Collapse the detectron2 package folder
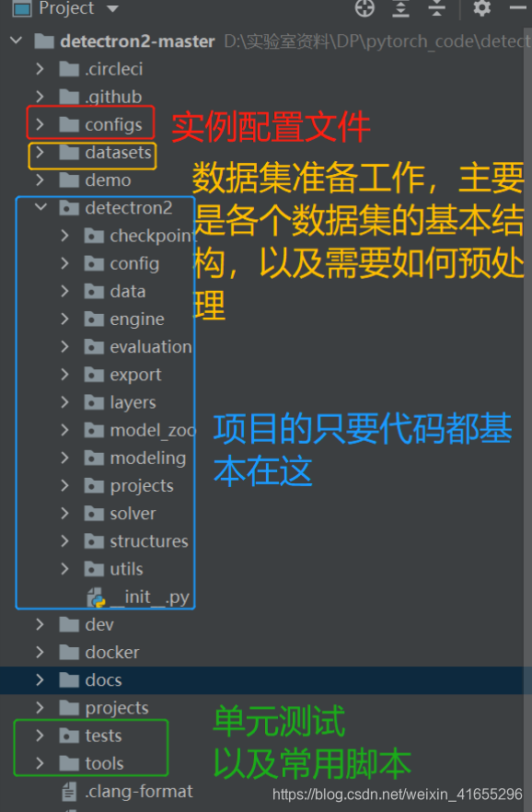The width and height of the screenshot is (532, 812). click(x=40, y=208)
